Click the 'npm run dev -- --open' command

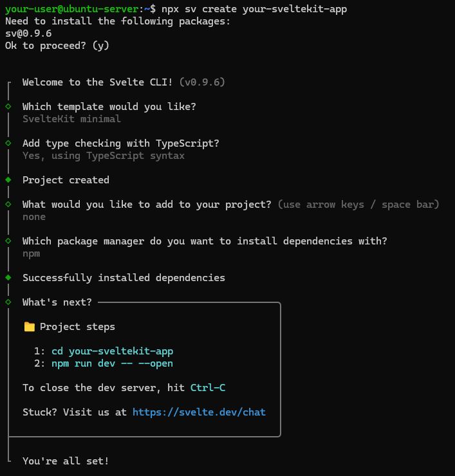(112, 363)
